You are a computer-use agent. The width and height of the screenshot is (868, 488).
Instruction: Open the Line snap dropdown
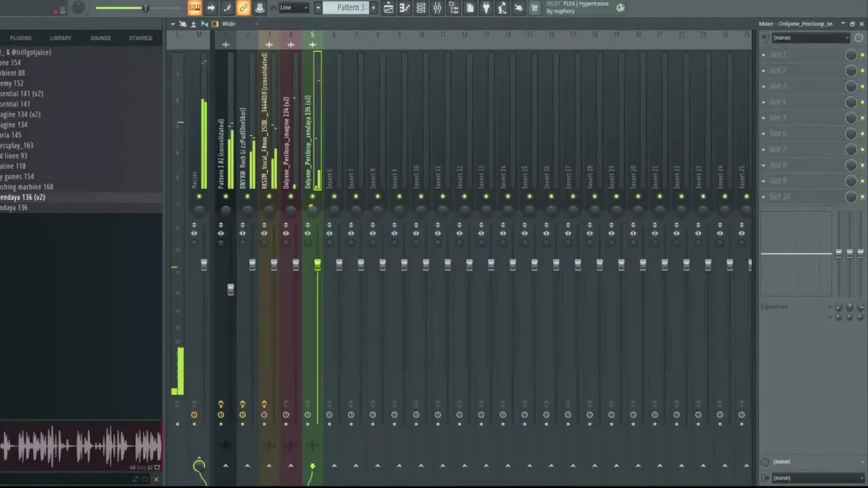point(294,7)
